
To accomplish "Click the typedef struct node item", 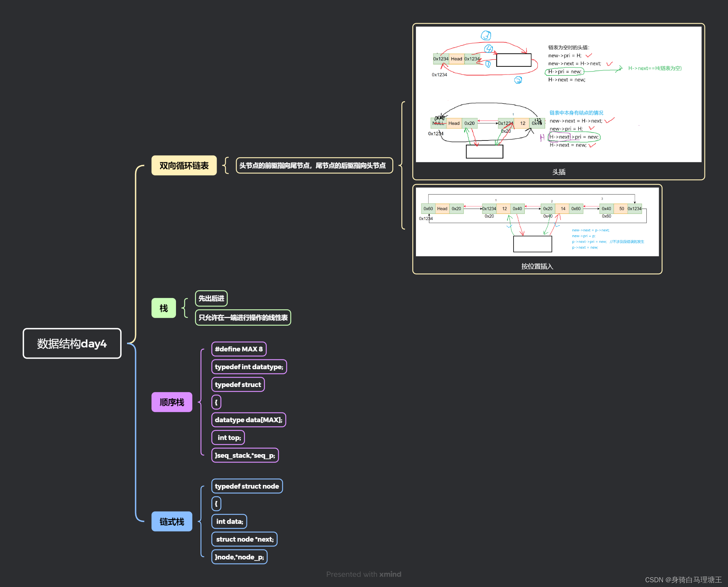I will pos(247,486).
